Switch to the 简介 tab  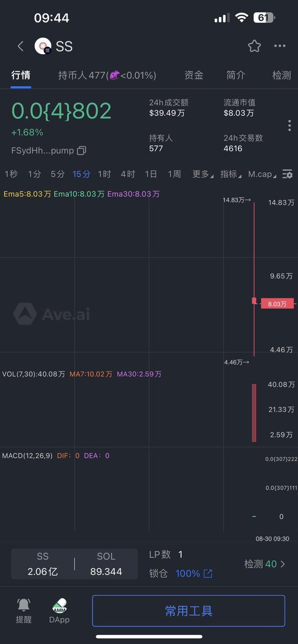point(236,75)
